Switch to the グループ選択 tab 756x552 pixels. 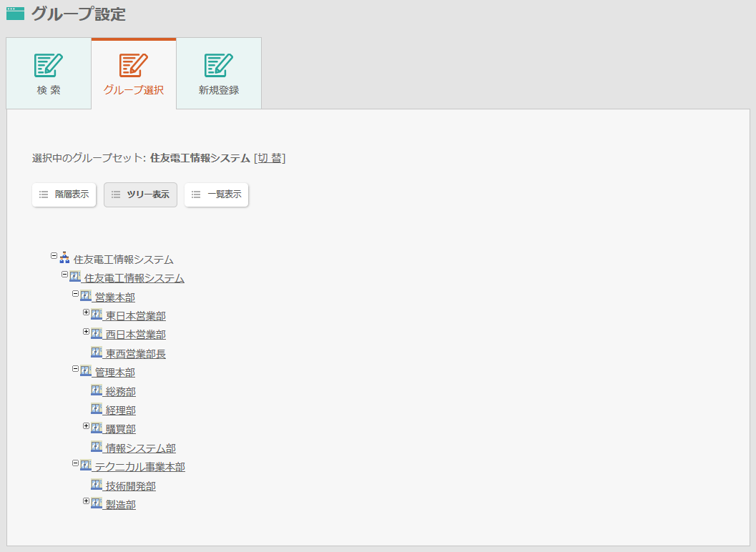[134, 73]
